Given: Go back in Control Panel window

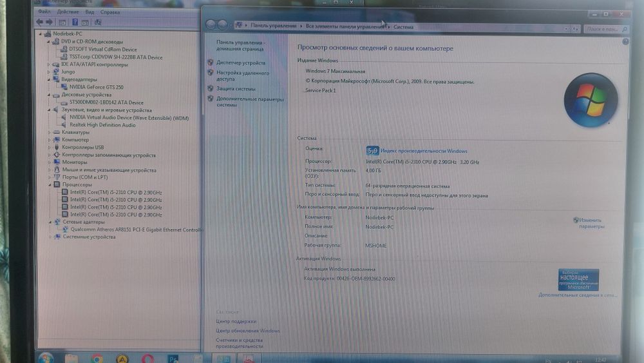Looking at the screenshot, I should click(x=211, y=25).
